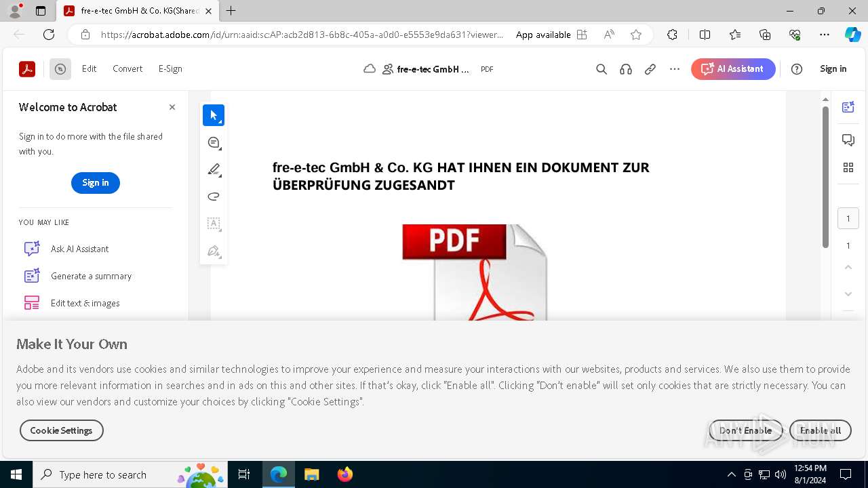Open notification center icon
The height and width of the screenshot is (488, 868).
point(846,474)
